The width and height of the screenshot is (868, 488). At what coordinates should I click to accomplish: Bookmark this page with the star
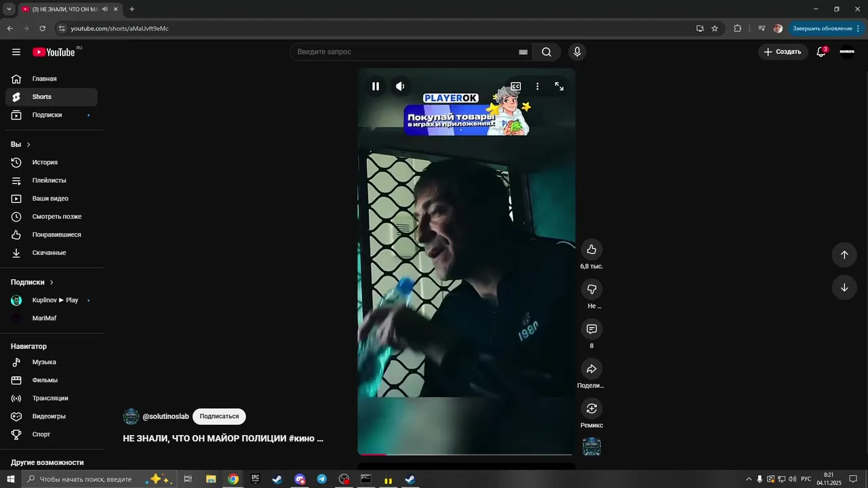pyautogui.click(x=715, y=28)
